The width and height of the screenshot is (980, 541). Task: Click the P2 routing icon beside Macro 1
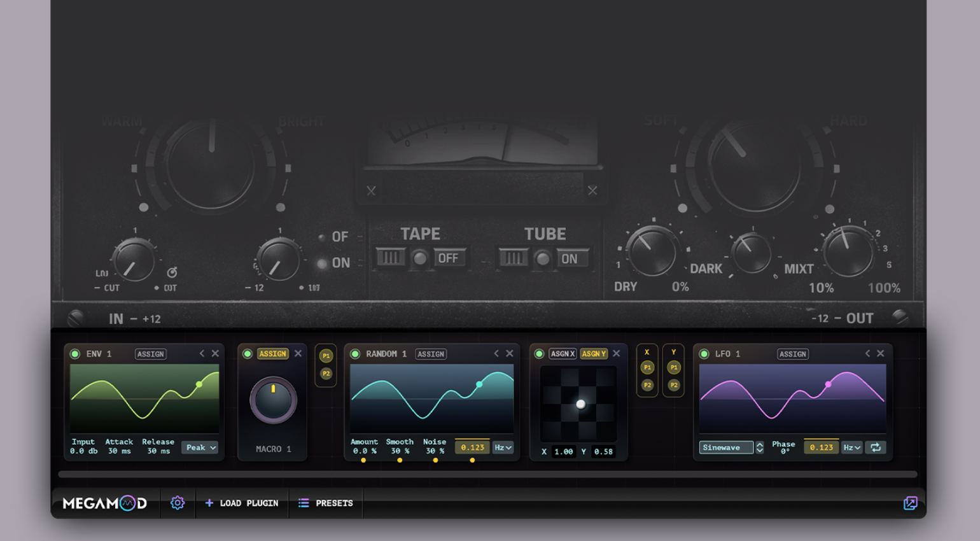(x=326, y=372)
